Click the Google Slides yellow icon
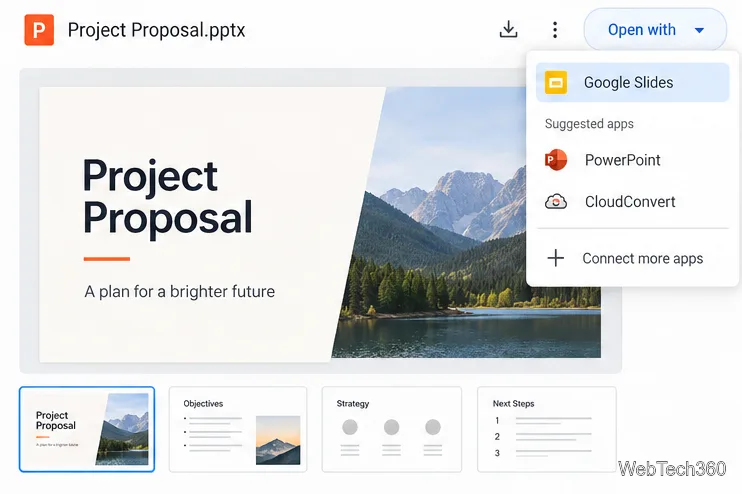The height and width of the screenshot is (494, 742). coord(556,82)
